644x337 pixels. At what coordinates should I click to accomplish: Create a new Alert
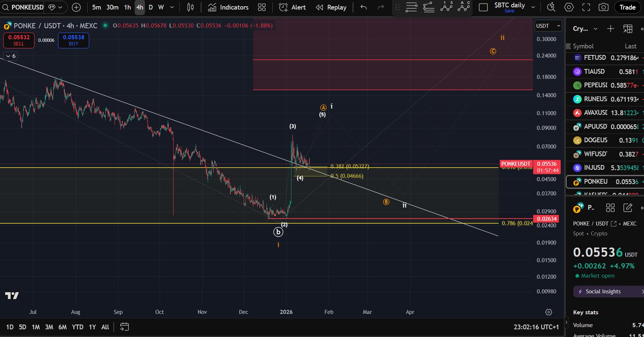[x=292, y=7]
